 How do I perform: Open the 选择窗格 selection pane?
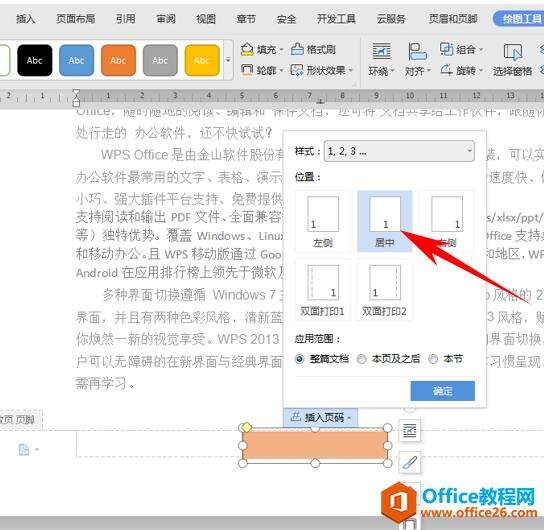point(513,60)
